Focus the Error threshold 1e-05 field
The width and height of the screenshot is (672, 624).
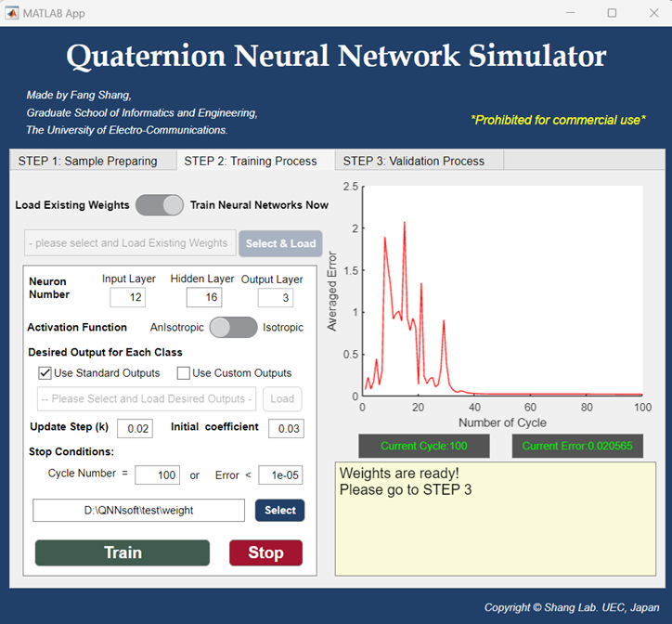click(x=280, y=474)
